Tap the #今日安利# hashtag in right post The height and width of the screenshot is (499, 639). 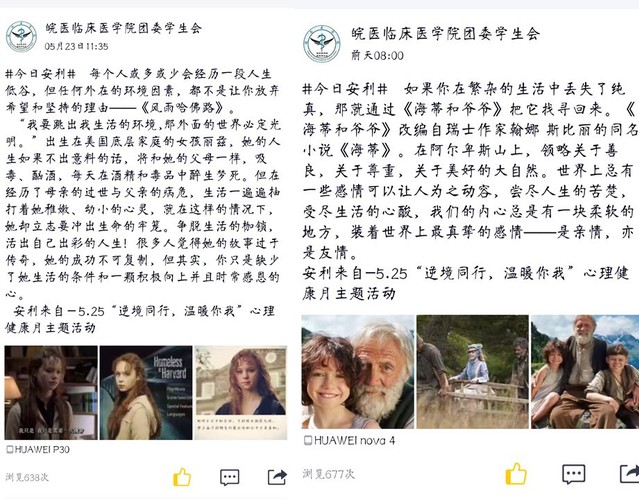tap(345, 88)
